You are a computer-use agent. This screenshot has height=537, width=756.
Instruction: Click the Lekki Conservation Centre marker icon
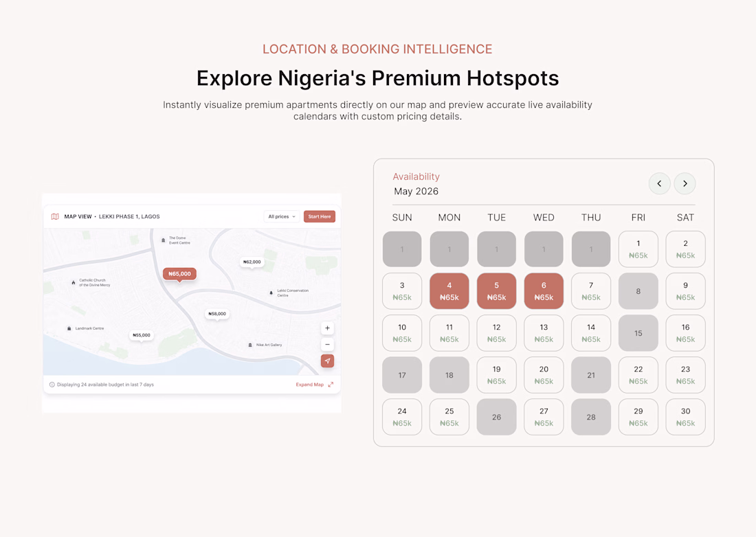tap(271, 293)
